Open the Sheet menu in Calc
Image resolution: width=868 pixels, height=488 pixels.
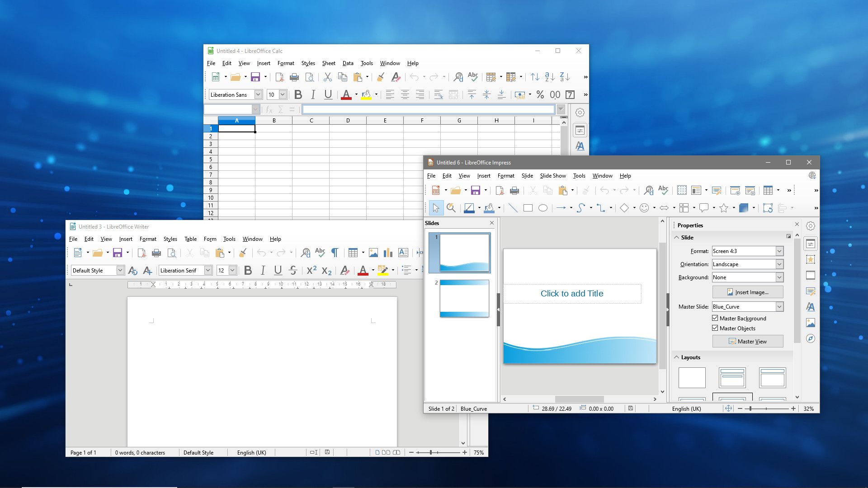(x=329, y=63)
